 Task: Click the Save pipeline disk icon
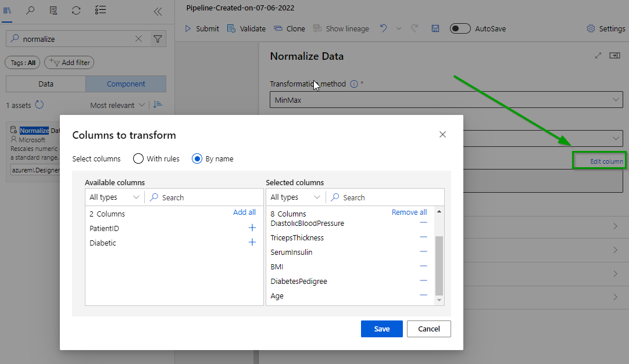tap(435, 28)
